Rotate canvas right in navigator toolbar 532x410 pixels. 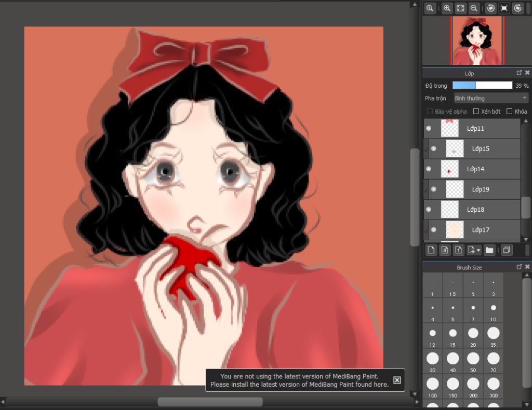pyautogui.click(x=518, y=8)
